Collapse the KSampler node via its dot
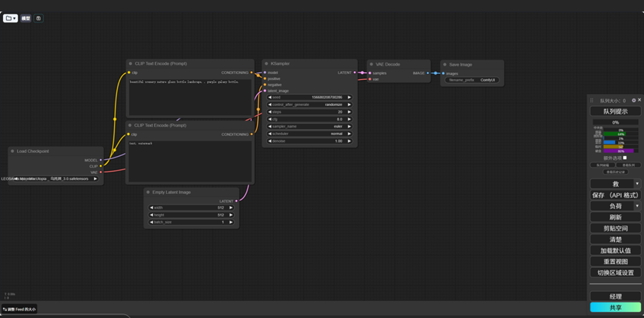This screenshot has height=318, width=644. [267, 64]
